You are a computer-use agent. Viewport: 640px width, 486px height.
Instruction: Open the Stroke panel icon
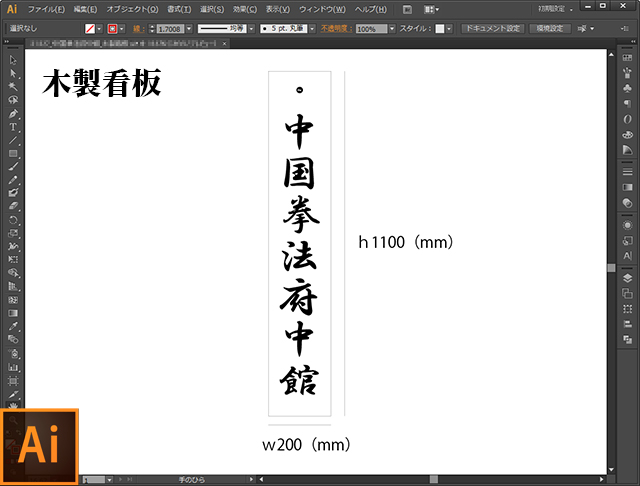[627, 172]
